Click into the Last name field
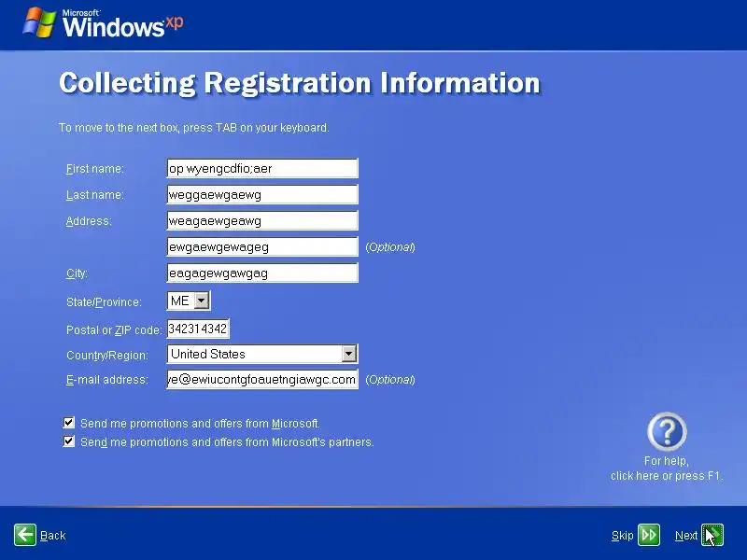747x560 pixels. tap(262, 194)
